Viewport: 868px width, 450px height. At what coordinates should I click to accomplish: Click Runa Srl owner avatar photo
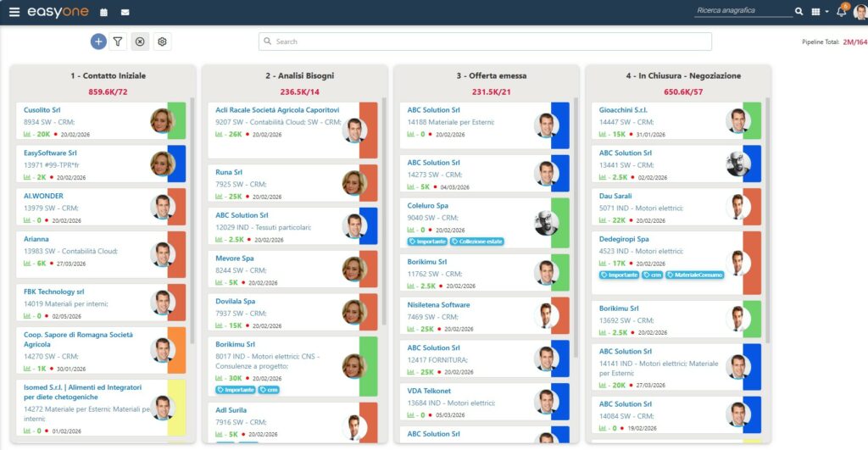(x=353, y=182)
